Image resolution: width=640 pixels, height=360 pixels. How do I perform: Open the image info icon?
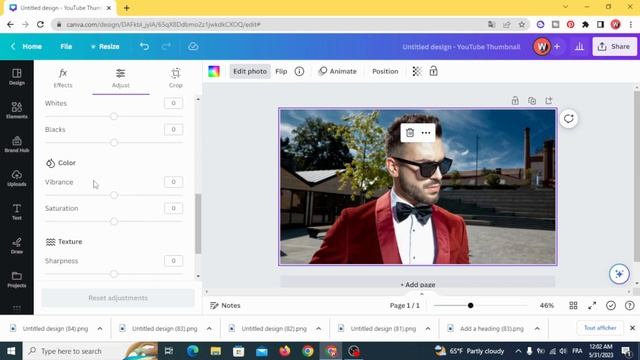pyautogui.click(x=299, y=71)
